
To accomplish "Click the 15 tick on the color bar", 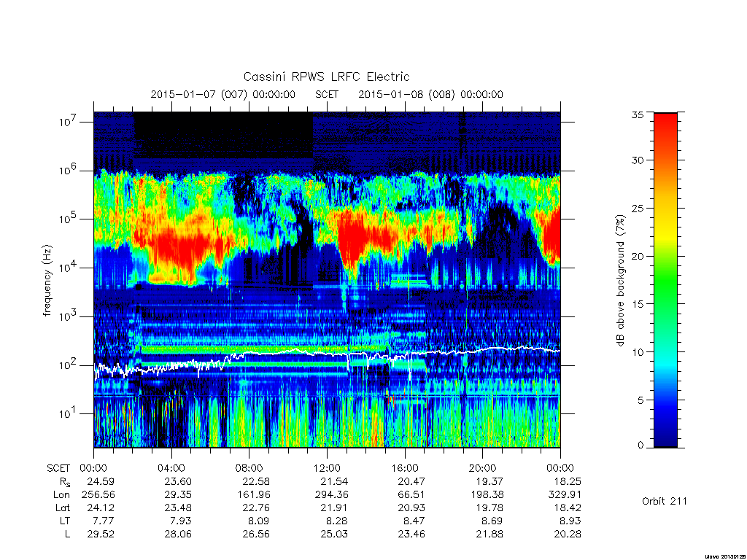I will 638,304.
